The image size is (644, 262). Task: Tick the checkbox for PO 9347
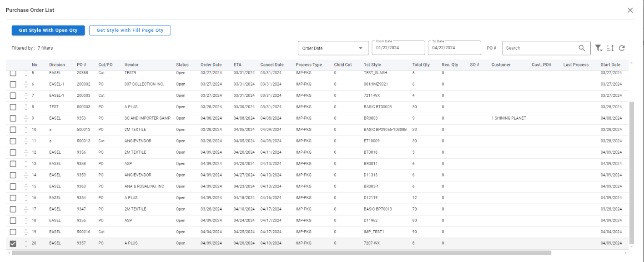[x=13, y=209]
